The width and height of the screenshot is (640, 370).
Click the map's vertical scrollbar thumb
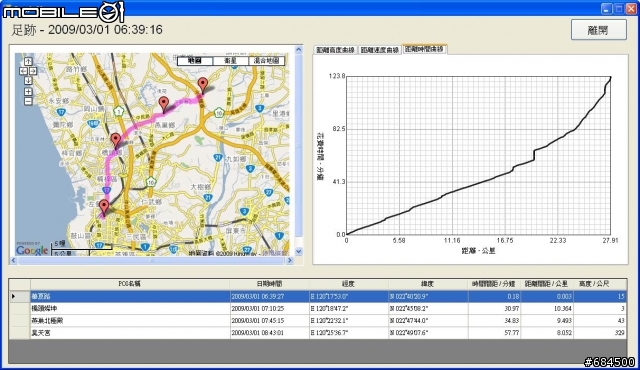click(298, 146)
